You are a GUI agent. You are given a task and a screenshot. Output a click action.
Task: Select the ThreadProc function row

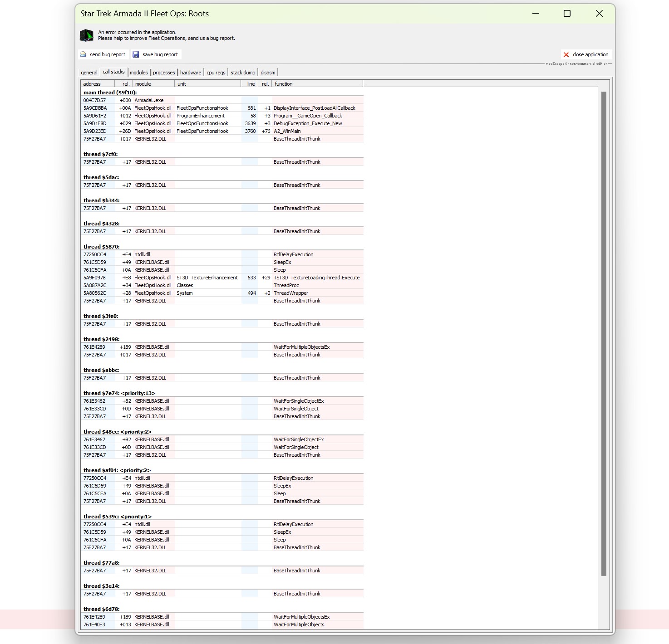coord(222,285)
